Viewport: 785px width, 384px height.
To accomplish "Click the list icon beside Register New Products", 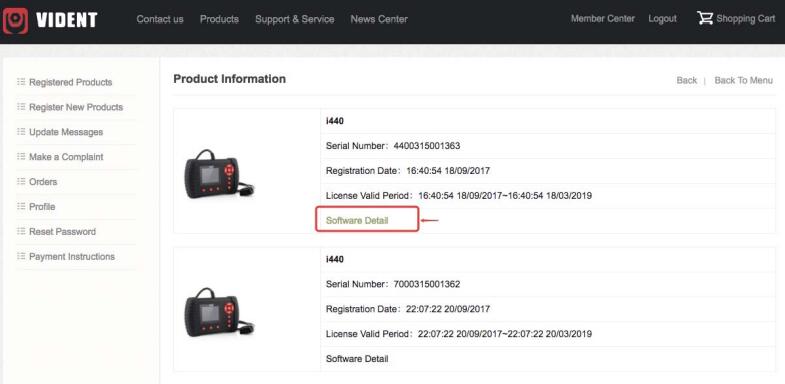I will 21,107.
